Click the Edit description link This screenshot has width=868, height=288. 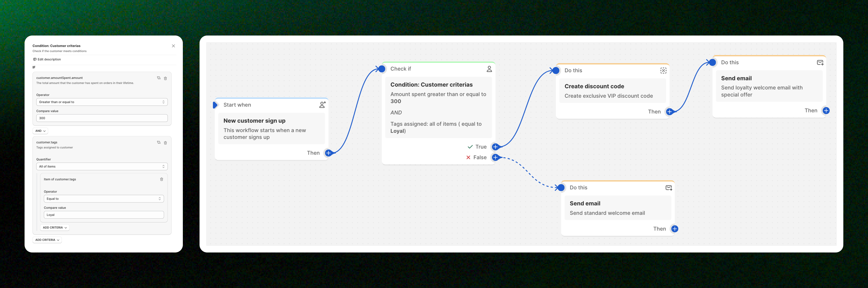(49, 59)
